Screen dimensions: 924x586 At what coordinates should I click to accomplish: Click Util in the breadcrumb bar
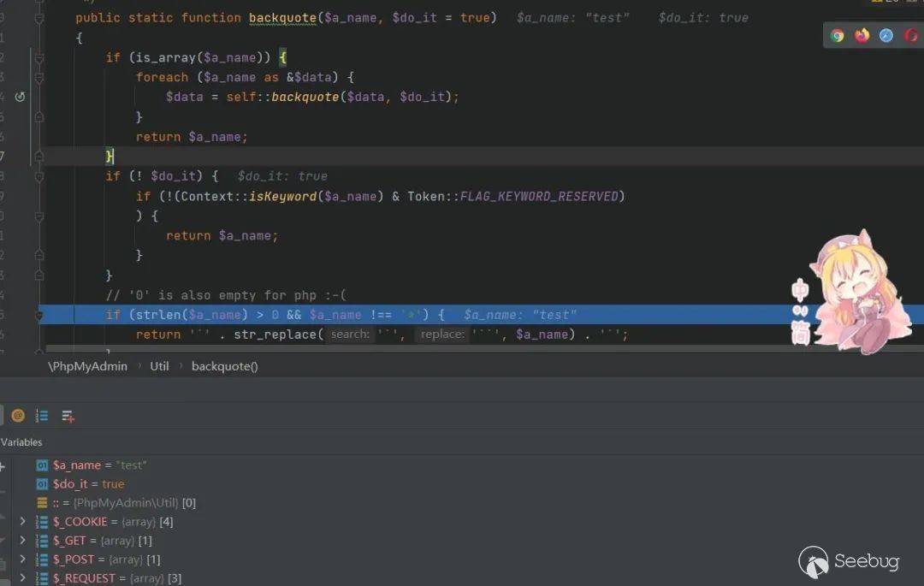pyautogui.click(x=159, y=366)
